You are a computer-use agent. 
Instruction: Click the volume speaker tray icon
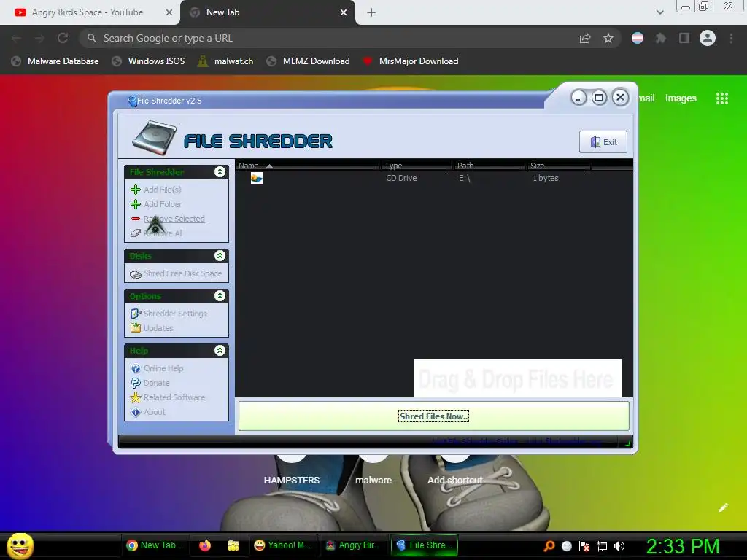tap(619, 546)
